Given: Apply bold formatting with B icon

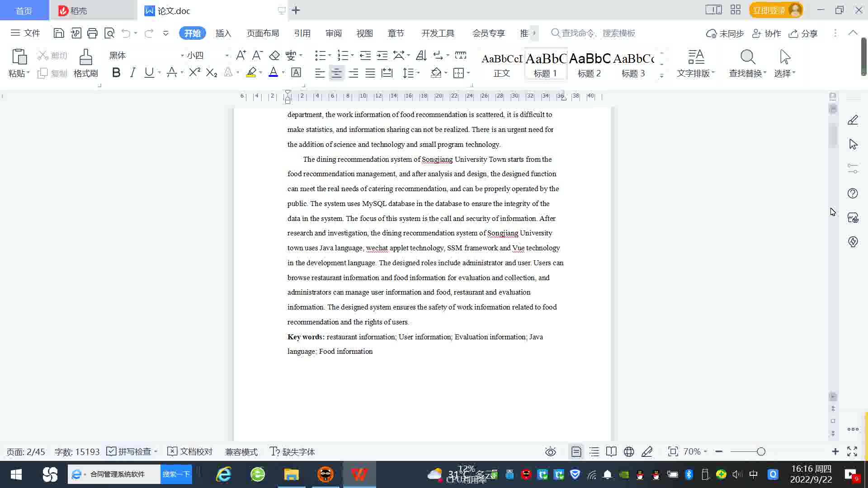Looking at the screenshot, I should pyautogui.click(x=116, y=73).
